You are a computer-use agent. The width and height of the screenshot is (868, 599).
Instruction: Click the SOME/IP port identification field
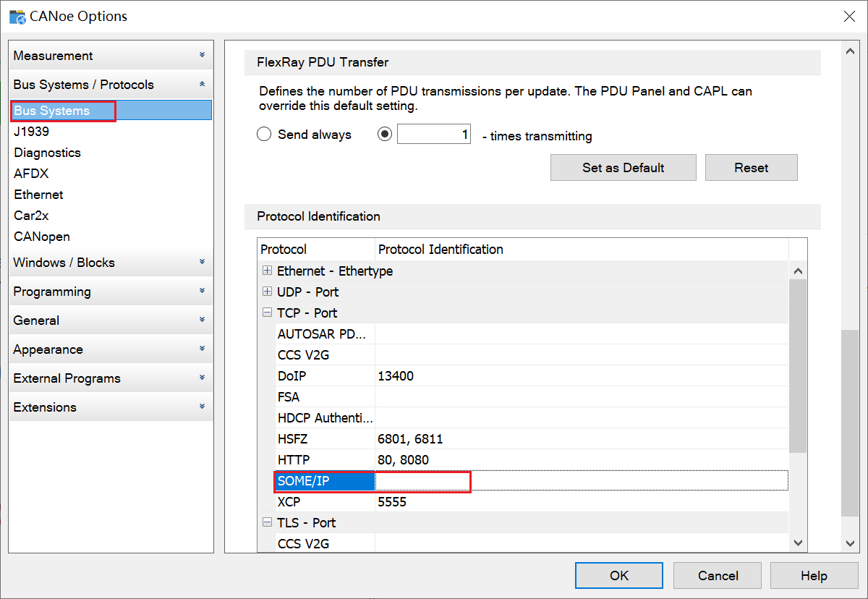click(582, 480)
